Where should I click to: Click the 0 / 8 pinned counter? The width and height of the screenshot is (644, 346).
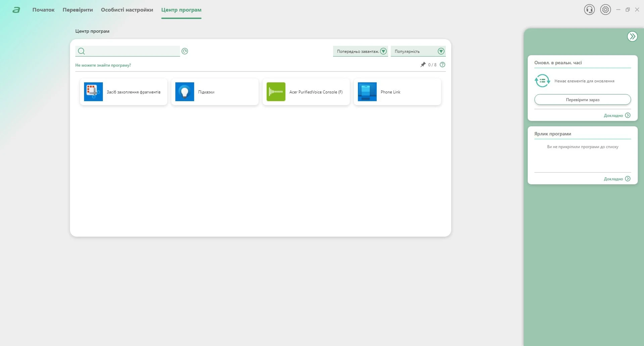[432, 65]
